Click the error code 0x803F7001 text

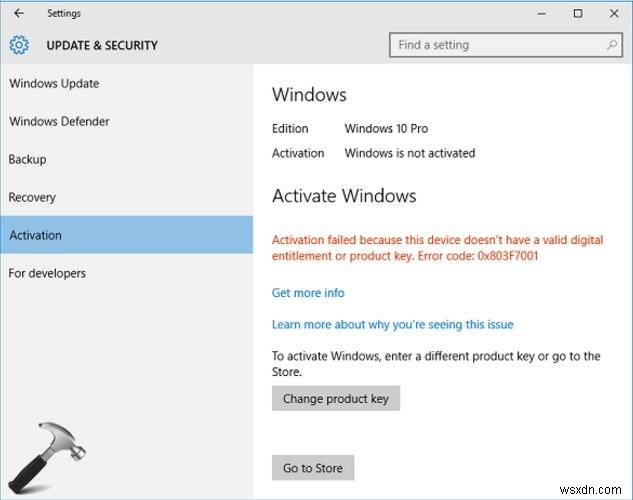(508, 256)
